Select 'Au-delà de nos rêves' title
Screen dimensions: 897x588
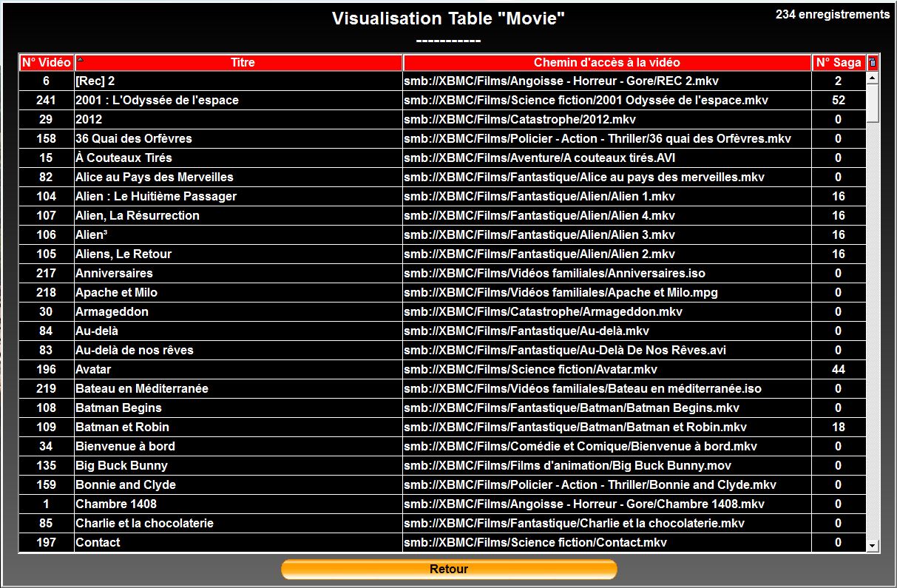point(134,350)
